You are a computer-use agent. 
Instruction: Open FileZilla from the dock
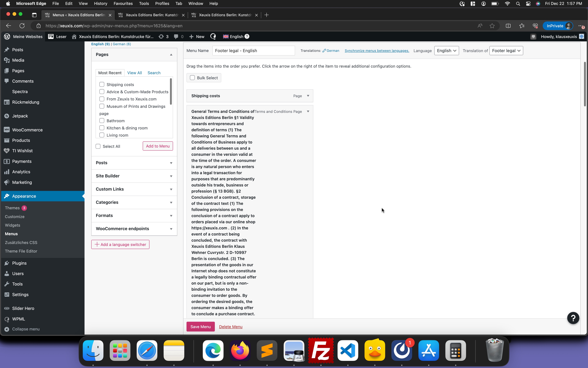(321, 351)
